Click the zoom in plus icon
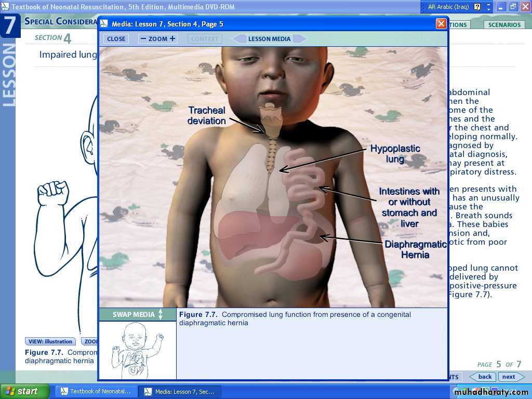The height and width of the screenshot is (399, 532). coord(172,38)
